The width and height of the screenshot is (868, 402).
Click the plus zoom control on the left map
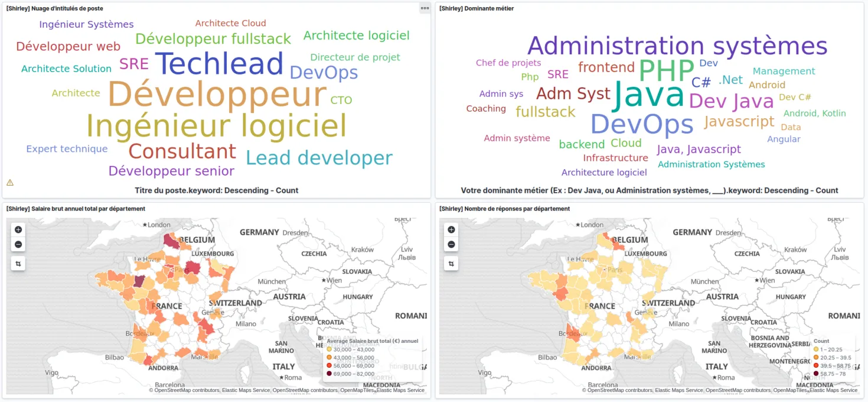coord(18,229)
